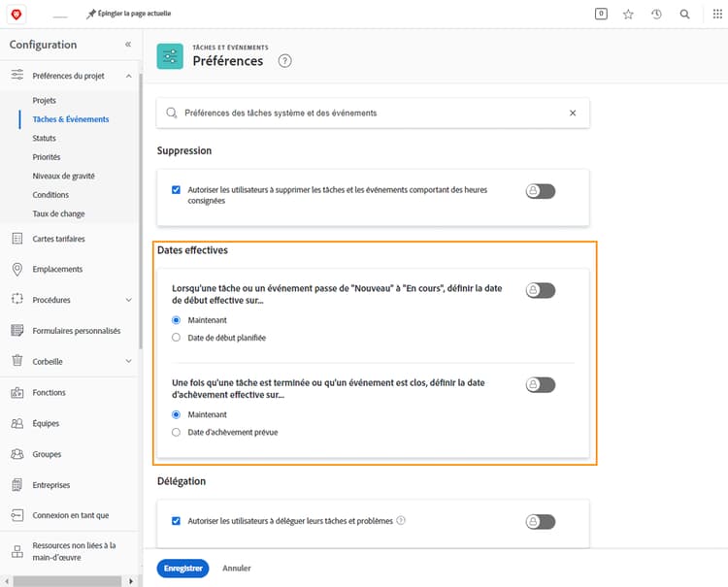Open the Formulaires personnalisés label
Viewport: 728px width, 587px height.
pyautogui.click(x=77, y=331)
